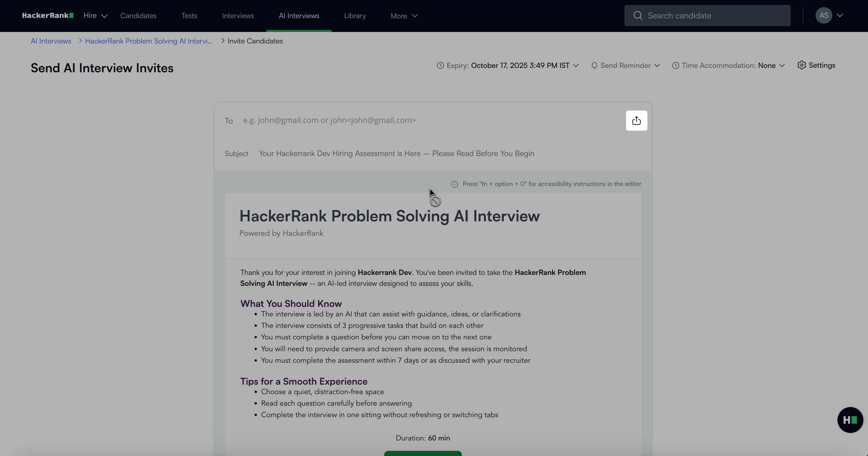Open the Hire dropdown menu
Screen dimensions: 868x456
pyautogui.click(x=95, y=16)
